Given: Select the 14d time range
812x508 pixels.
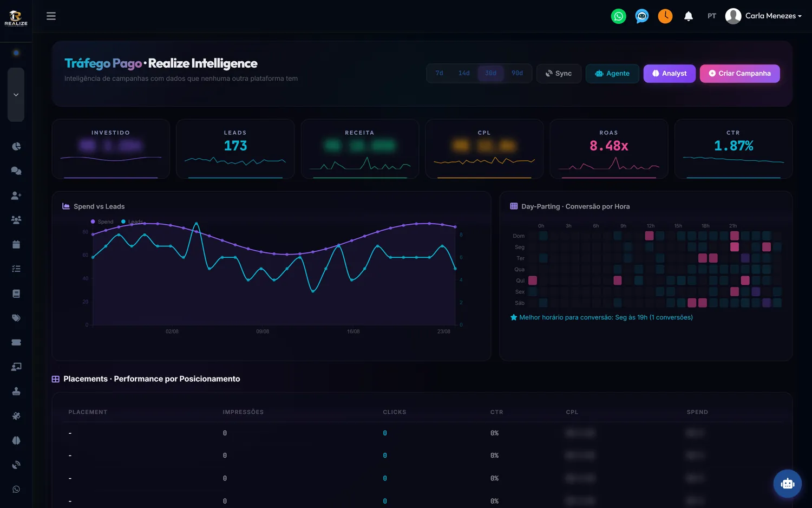Looking at the screenshot, I should tap(464, 73).
